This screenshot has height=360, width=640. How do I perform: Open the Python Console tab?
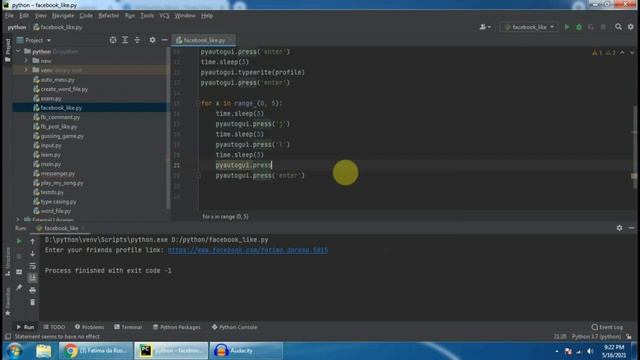point(234,327)
